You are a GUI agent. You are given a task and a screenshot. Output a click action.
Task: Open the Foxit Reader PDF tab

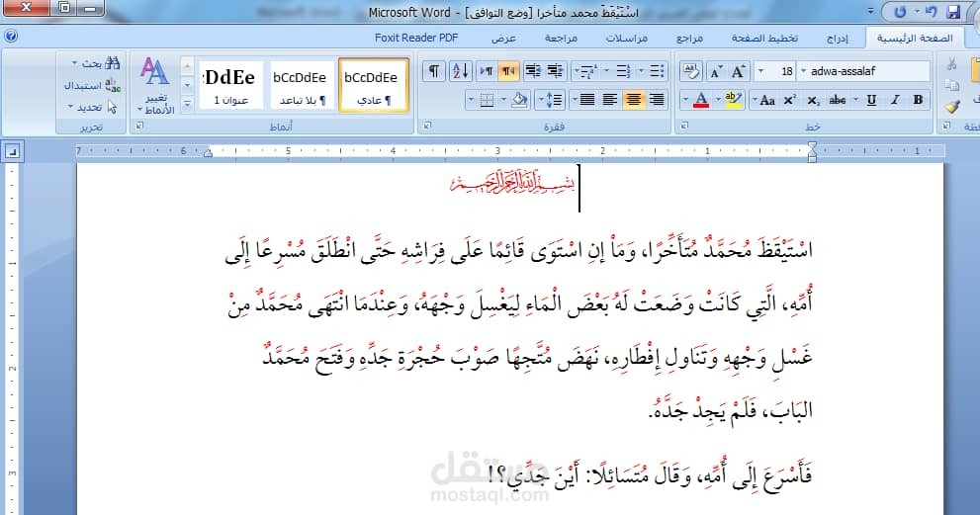coord(416,39)
